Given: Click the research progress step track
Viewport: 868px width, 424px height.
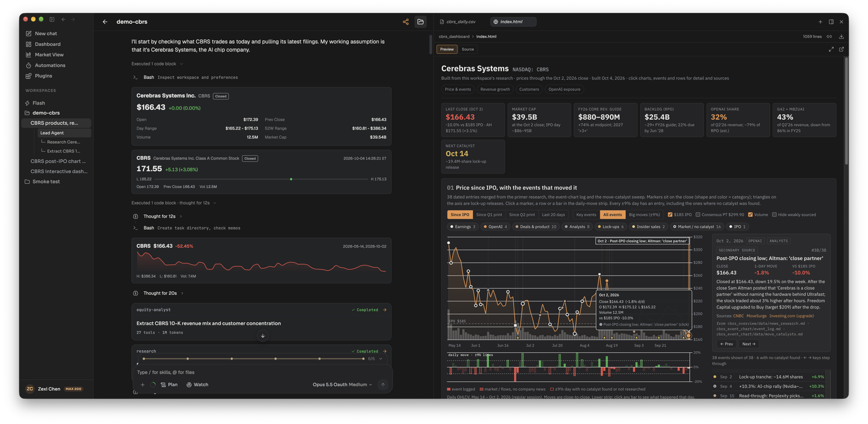Looking at the screenshot, I should coord(253,359).
